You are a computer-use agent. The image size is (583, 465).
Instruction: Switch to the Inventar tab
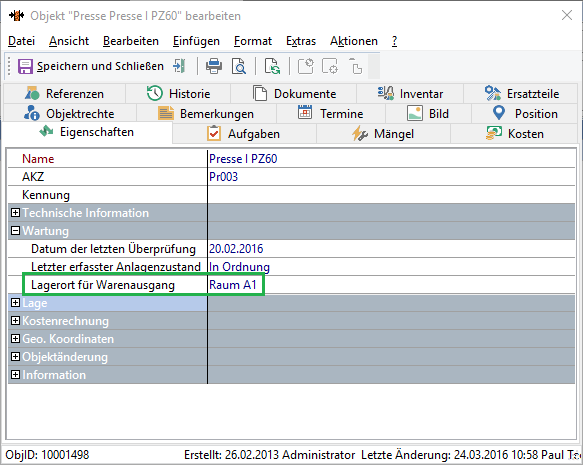[x=410, y=93]
